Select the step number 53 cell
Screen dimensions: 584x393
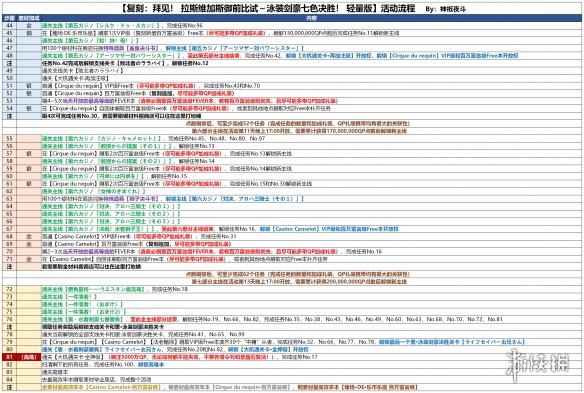click(x=9, y=101)
